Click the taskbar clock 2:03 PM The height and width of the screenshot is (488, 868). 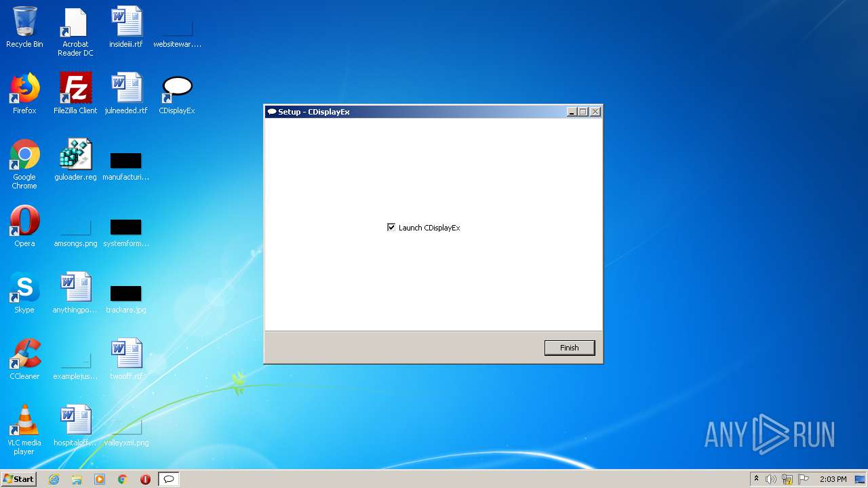click(833, 479)
